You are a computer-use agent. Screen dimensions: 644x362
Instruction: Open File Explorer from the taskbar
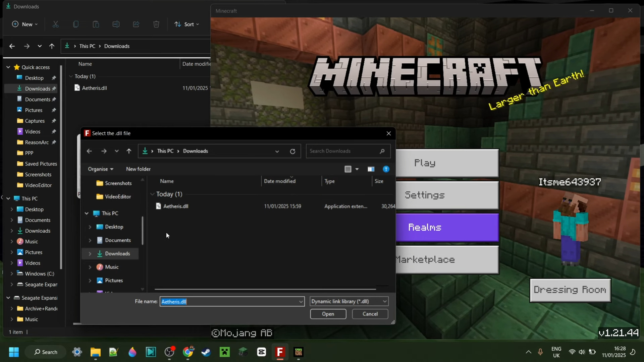[x=96, y=352]
